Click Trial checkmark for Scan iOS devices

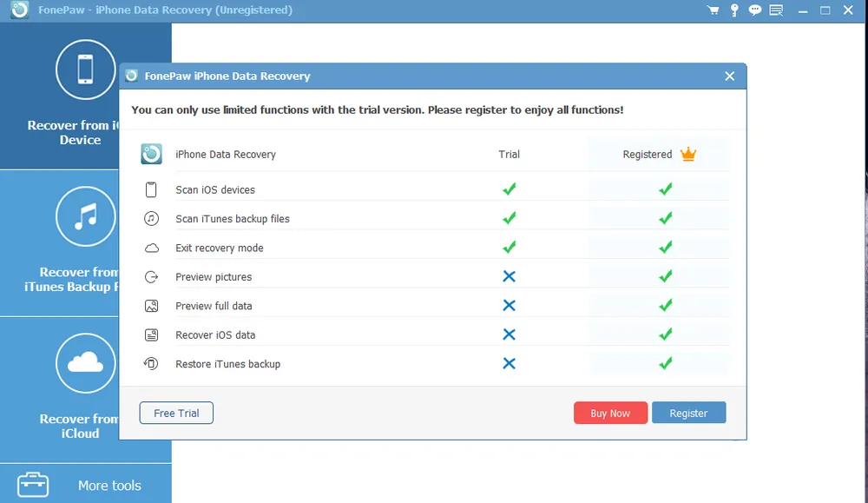click(510, 189)
